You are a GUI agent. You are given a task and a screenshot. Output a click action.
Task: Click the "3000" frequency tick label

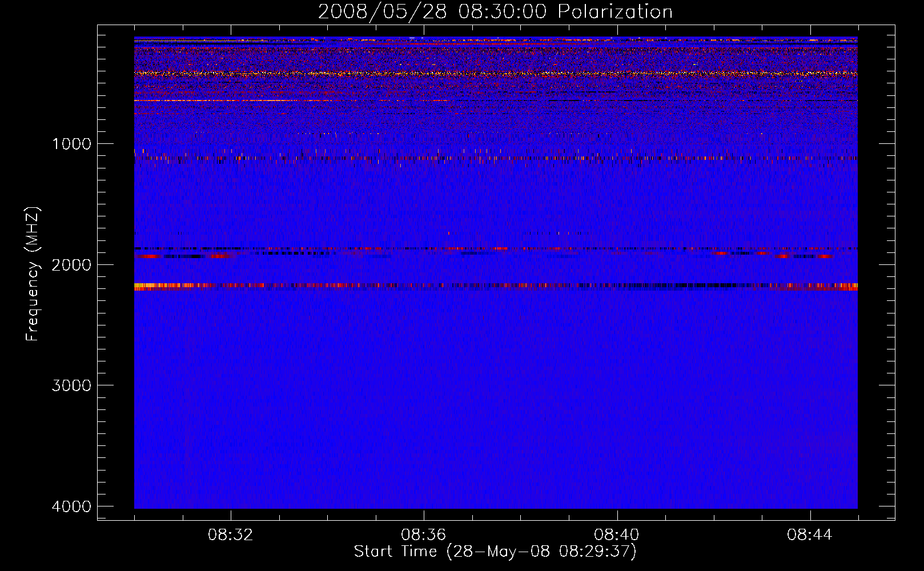pyautogui.click(x=71, y=385)
